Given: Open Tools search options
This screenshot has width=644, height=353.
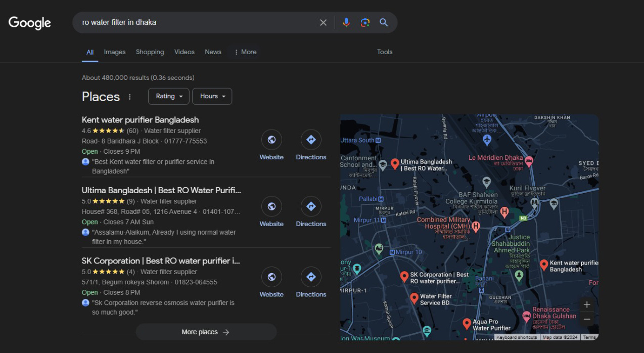Looking at the screenshot, I should coord(385,52).
